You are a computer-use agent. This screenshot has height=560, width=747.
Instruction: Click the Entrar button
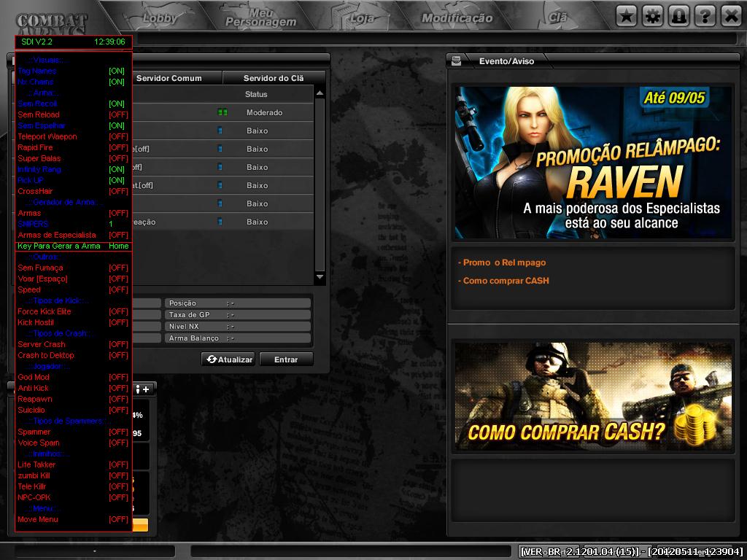point(286,359)
